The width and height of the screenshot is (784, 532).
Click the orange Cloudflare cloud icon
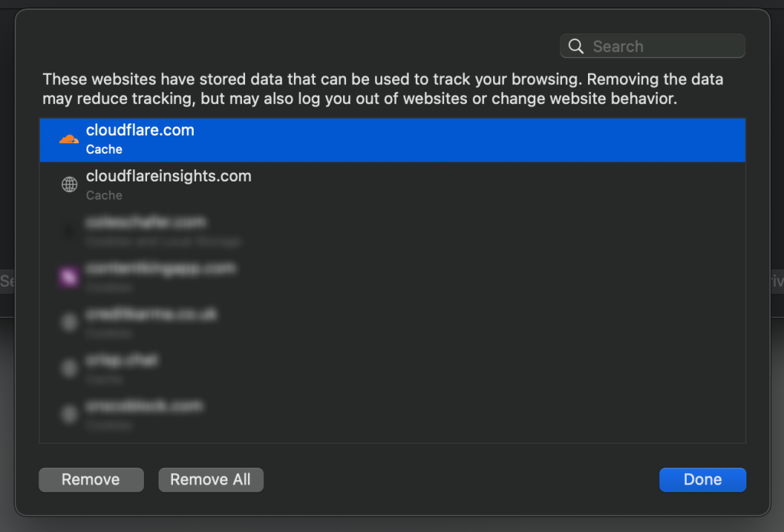coord(69,139)
